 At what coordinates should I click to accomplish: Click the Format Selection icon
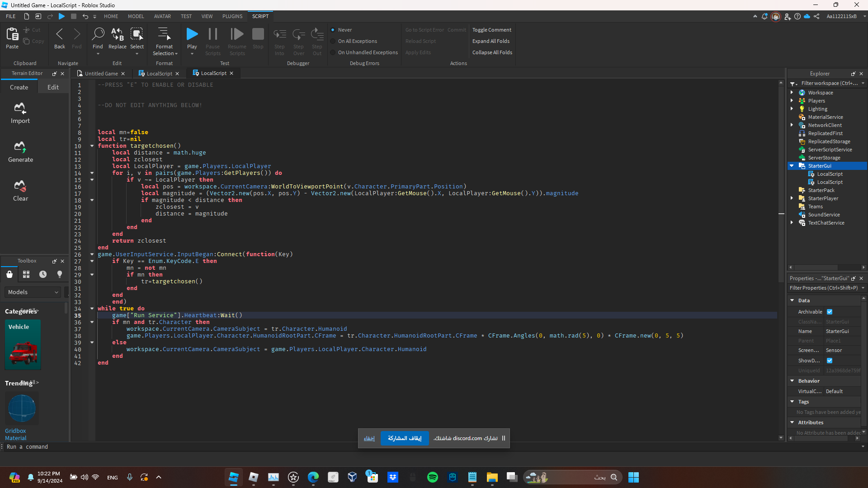pyautogui.click(x=164, y=34)
